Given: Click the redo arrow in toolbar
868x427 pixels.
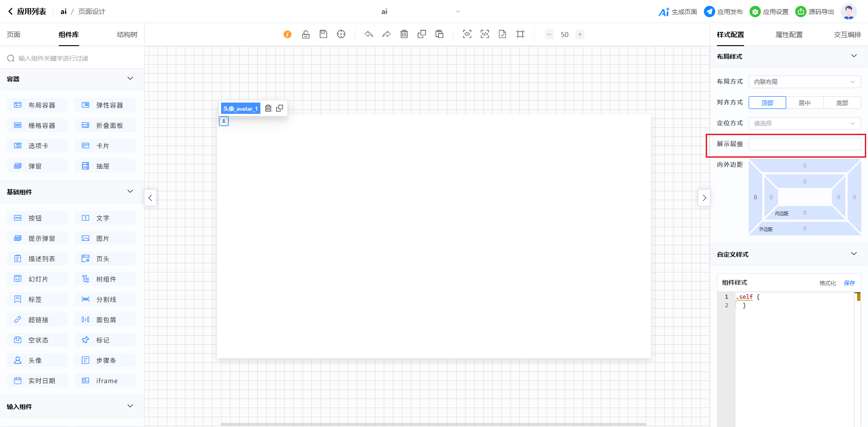Looking at the screenshot, I should [x=387, y=34].
